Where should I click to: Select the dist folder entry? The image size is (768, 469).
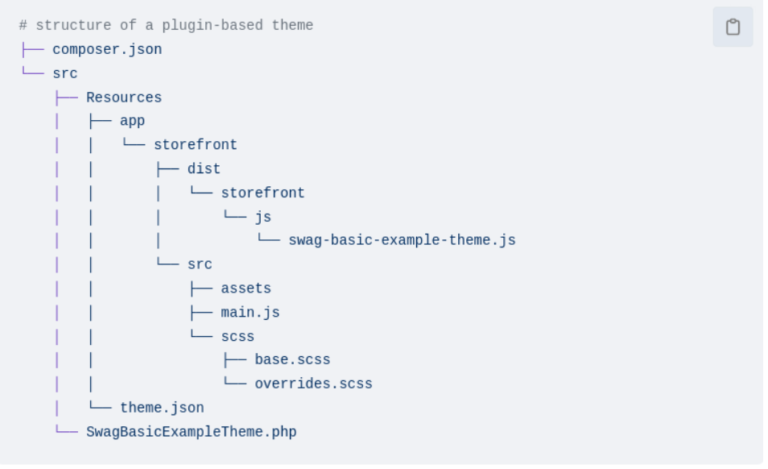pyautogui.click(x=204, y=169)
